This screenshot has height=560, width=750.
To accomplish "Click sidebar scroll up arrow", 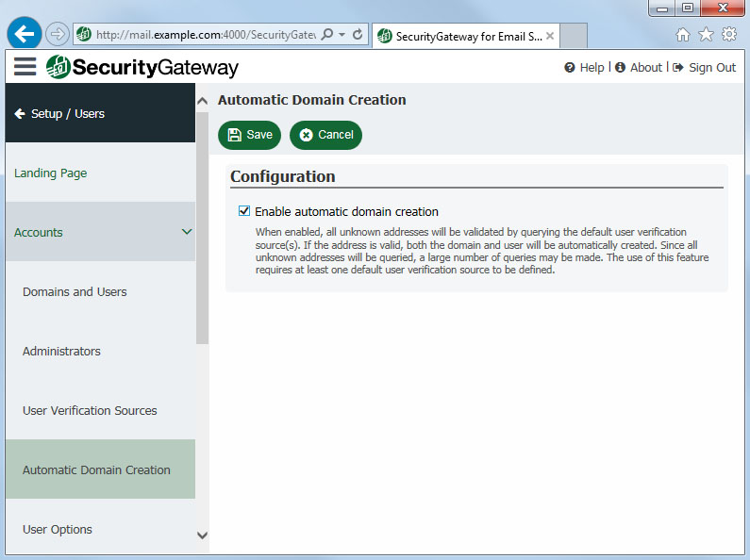I will point(202,100).
